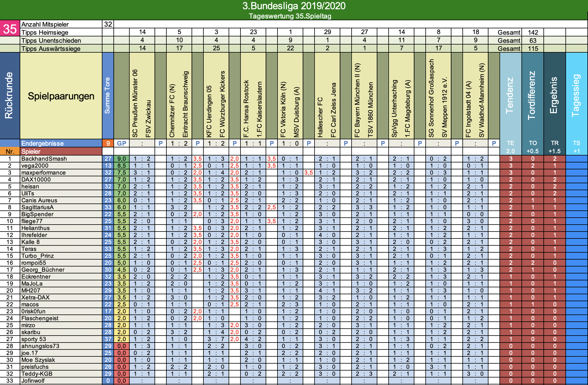This screenshot has height=385, width=588.
Task: Click the 'F.C. Hansa Rostock' header
Action: coord(246,109)
